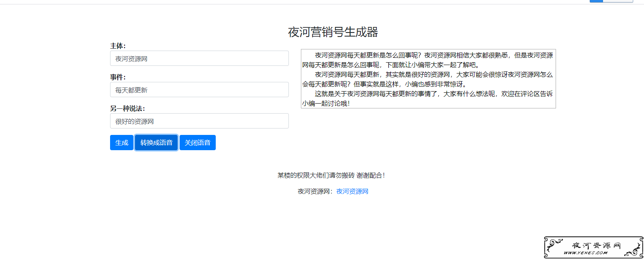Click the 主体 input field

[x=199, y=58]
